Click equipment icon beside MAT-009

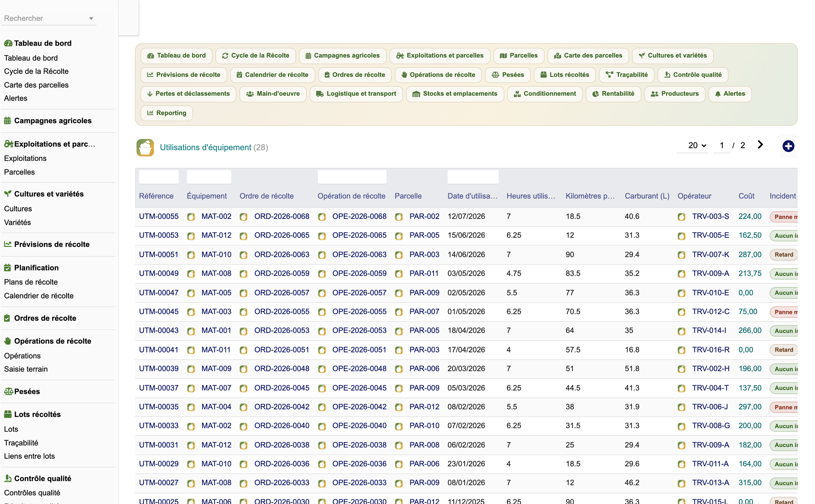(191, 369)
